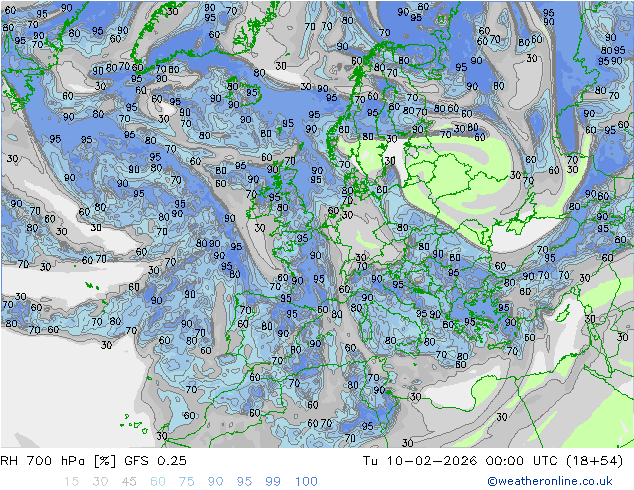Click the date 'Tu 10-02-2026' text
This screenshot has height=490, width=634.
(420, 460)
